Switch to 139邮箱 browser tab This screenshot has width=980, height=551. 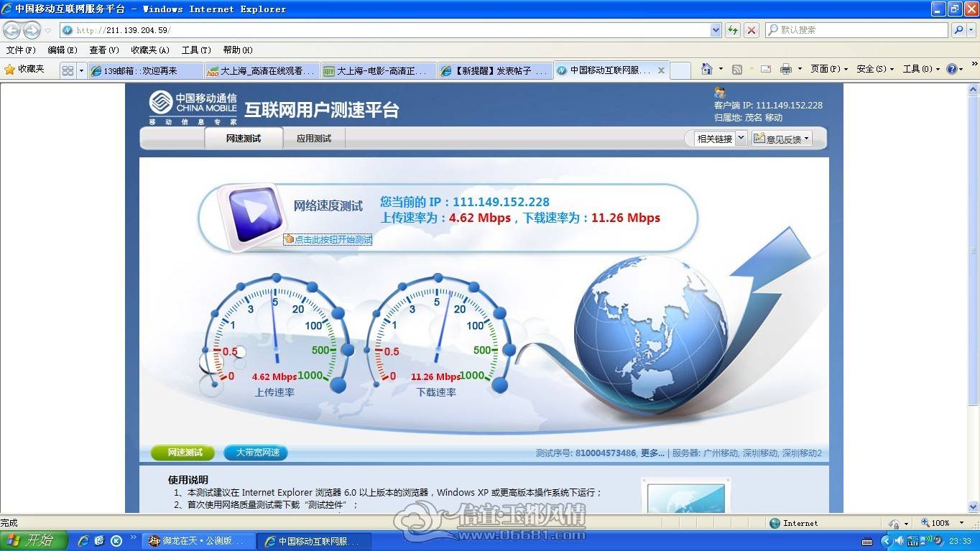(x=146, y=70)
